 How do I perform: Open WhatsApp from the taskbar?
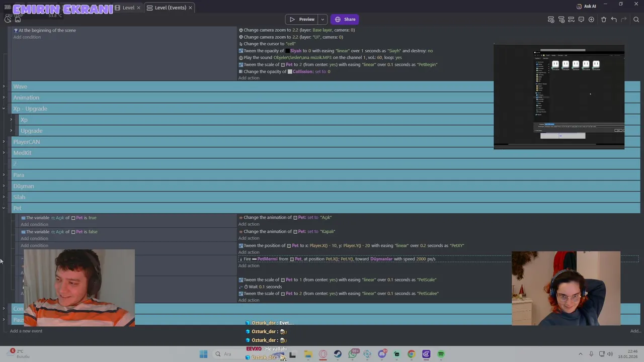(x=353, y=354)
